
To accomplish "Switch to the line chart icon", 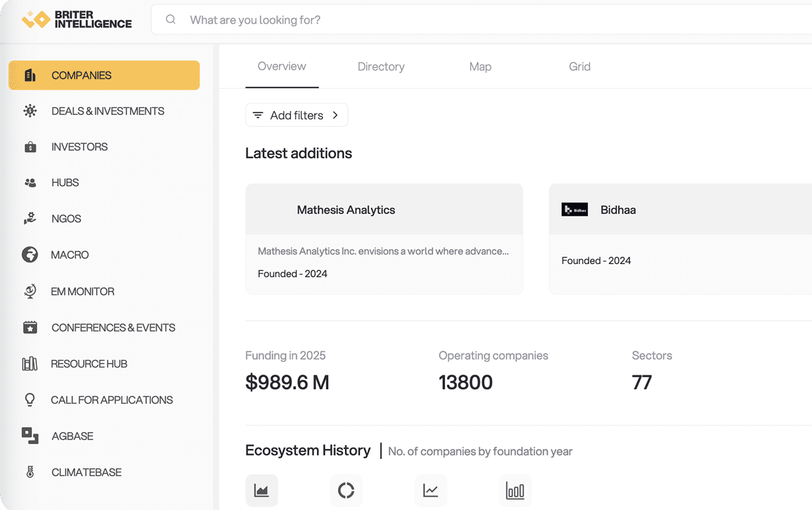I will coord(431,491).
